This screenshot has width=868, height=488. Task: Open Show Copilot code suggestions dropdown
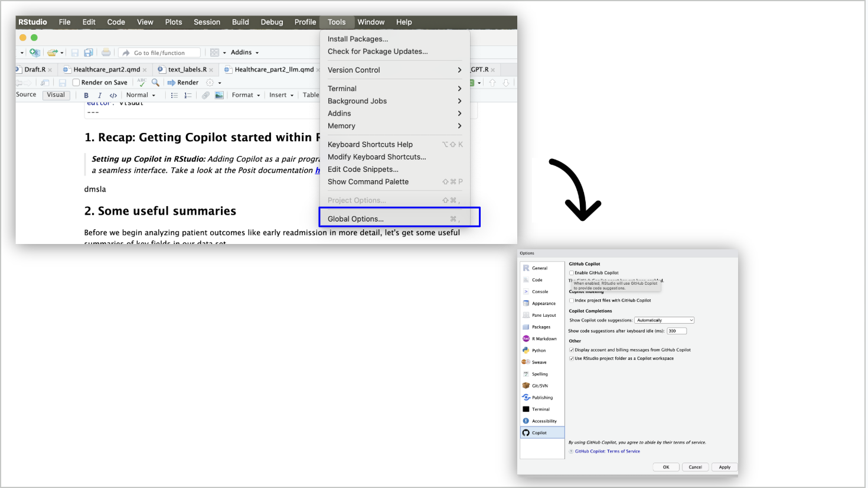coord(664,320)
